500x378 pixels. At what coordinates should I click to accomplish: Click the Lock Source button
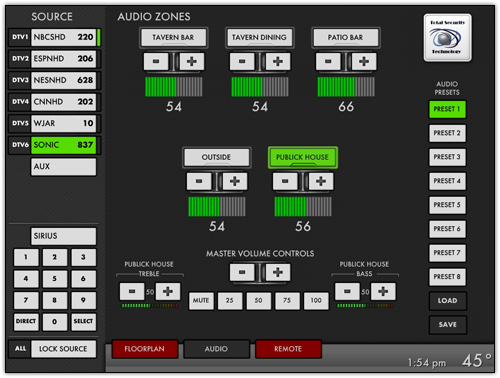(63, 349)
